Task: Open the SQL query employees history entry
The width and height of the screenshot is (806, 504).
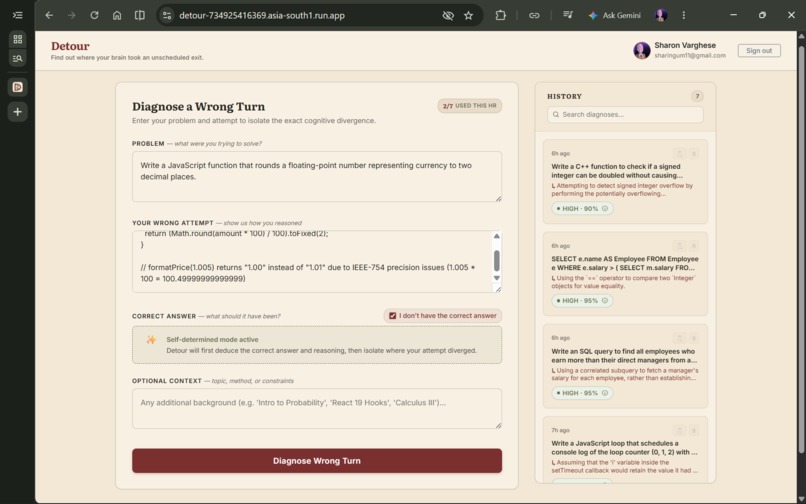Action: [625, 366]
